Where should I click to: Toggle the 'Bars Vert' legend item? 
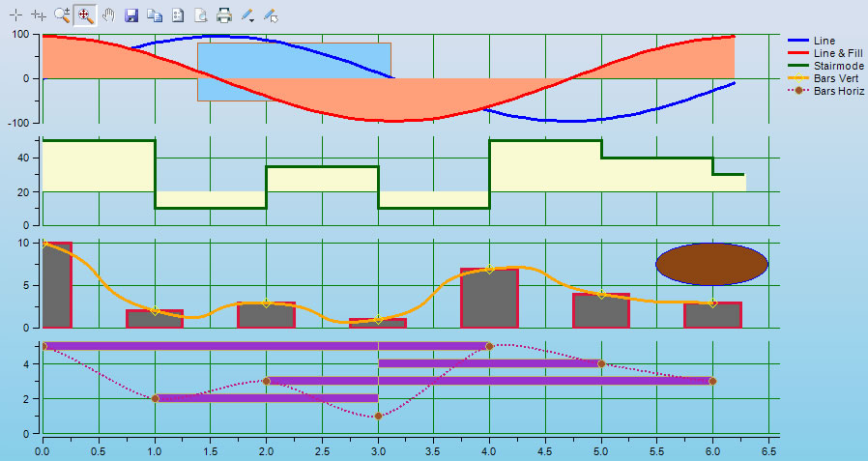(x=836, y=77)
